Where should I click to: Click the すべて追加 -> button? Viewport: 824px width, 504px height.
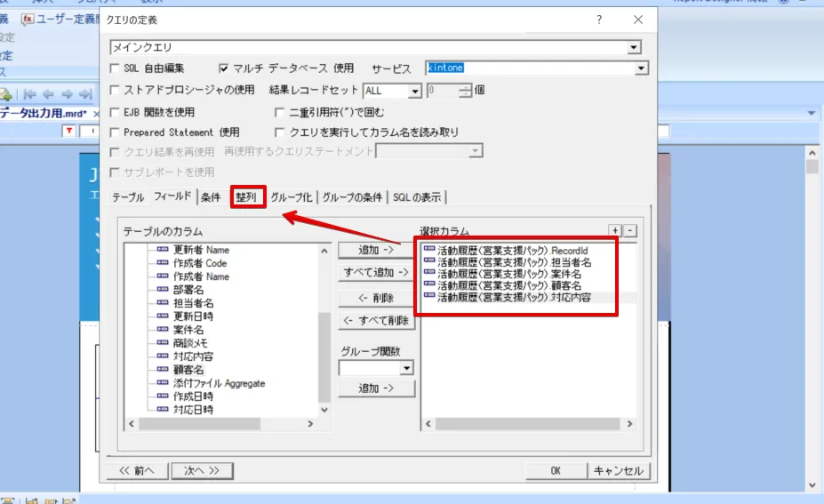click(x=376, y=272)
